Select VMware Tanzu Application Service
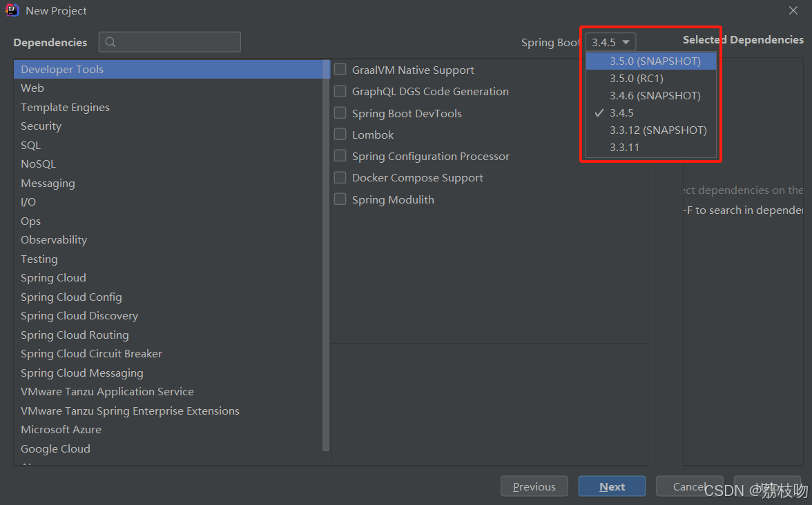 [x=168, y=392]
